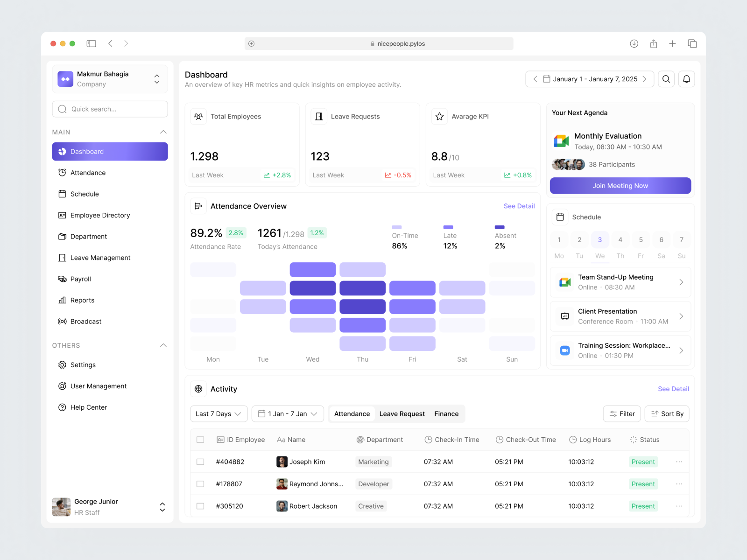The height and width of the screenshot is (560, 747).
Task: Open row options for Joseph Kim
Action: pos(679,462)
